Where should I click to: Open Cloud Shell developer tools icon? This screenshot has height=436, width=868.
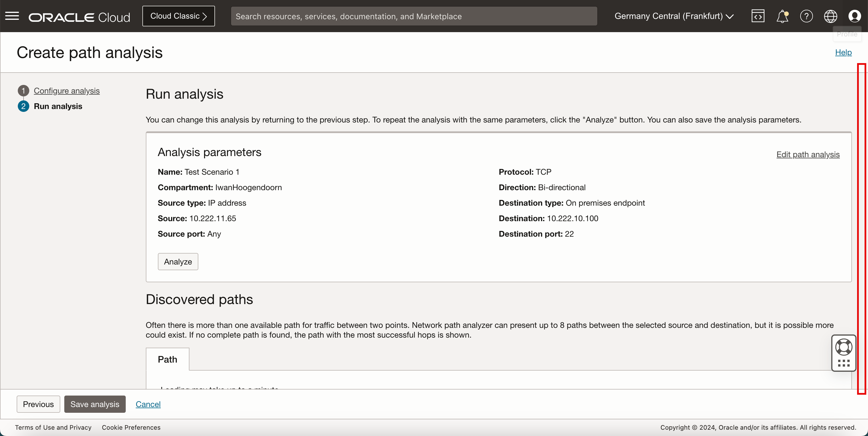(757, 16)
